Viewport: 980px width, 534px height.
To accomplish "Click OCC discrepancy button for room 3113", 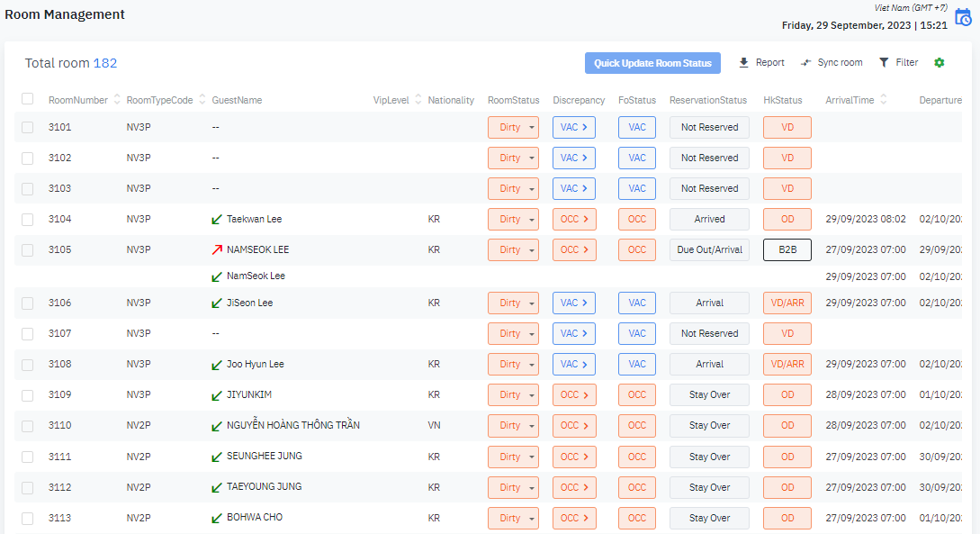I will 573,519.
